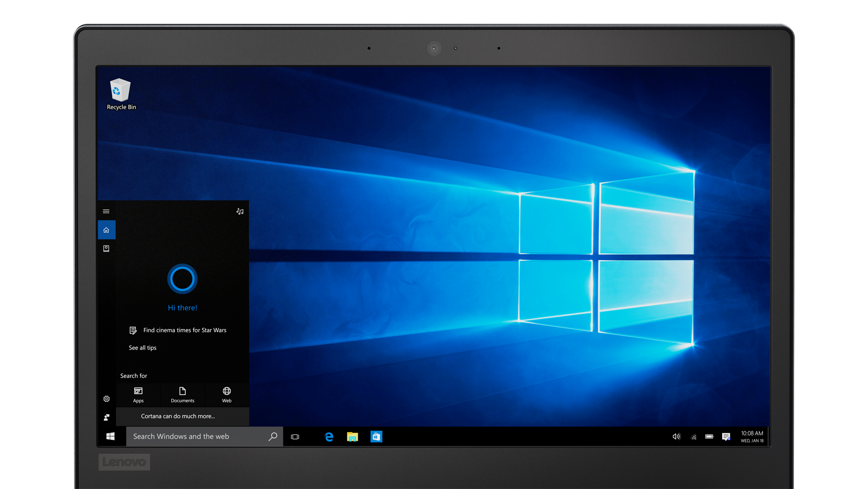868x489 pixels.
Task: Expand the Cortana hamburger menu
Action: 106,211
